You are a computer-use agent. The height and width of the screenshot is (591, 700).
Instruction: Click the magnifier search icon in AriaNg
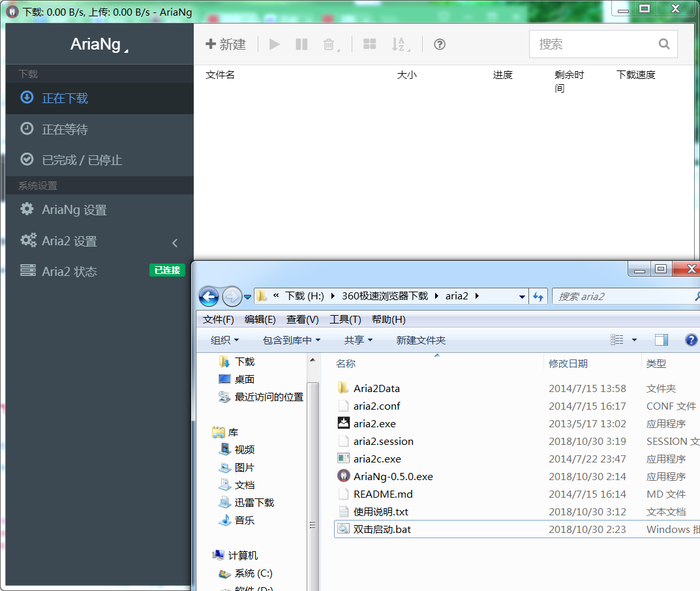coord(664,44)
